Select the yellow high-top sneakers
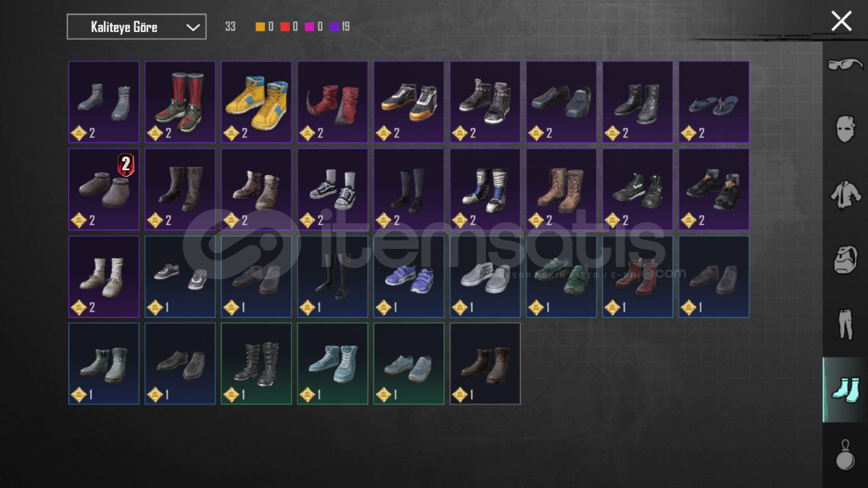The image size is (868, 488). [256, 102]
